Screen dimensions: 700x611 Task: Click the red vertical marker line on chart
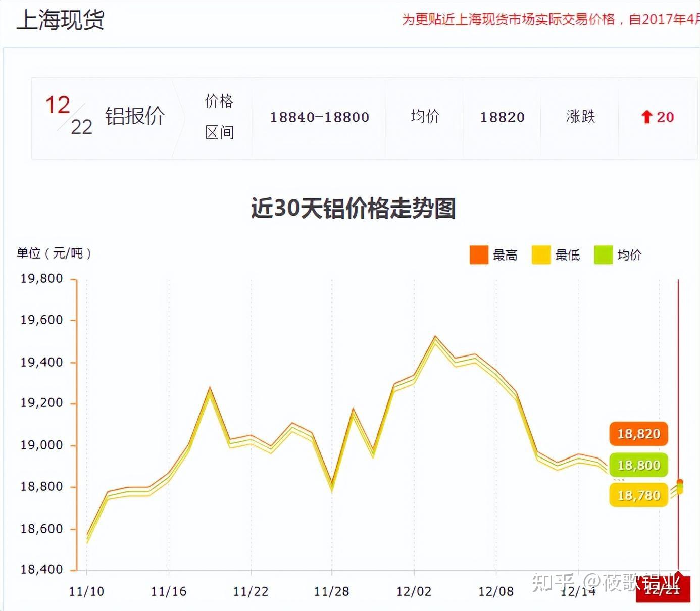(x=678, y=429)
